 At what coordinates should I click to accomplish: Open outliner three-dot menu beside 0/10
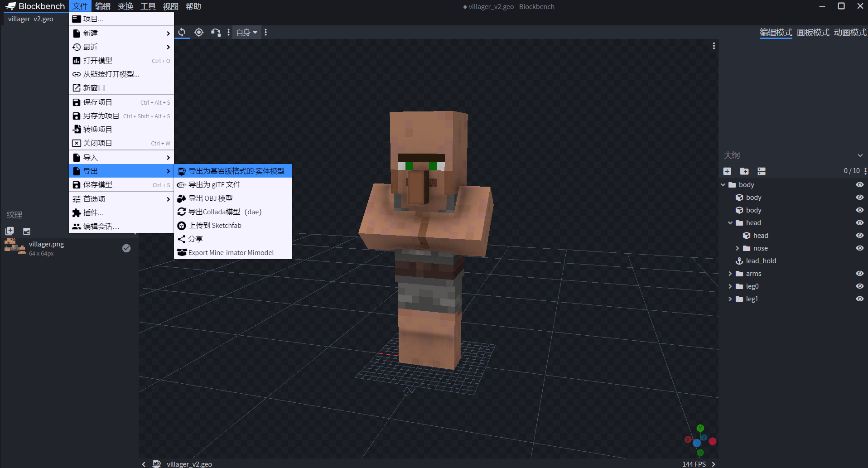pos(865,171)
